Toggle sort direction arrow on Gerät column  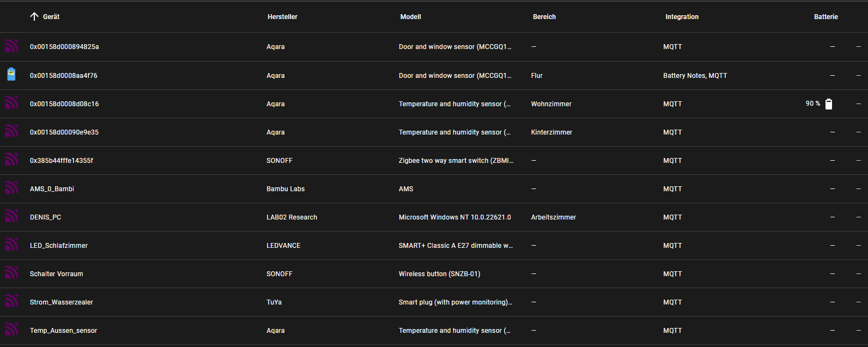point(34,16)
